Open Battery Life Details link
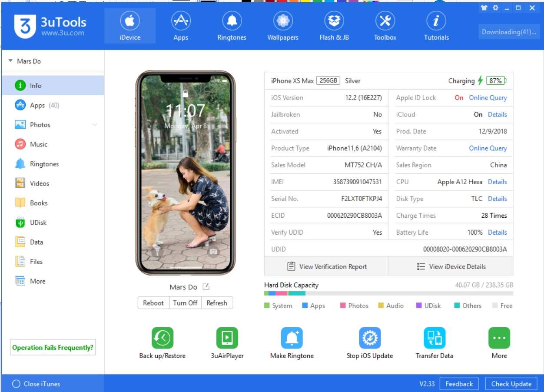The width and height of the screenshot is (544, 392). 498,232
